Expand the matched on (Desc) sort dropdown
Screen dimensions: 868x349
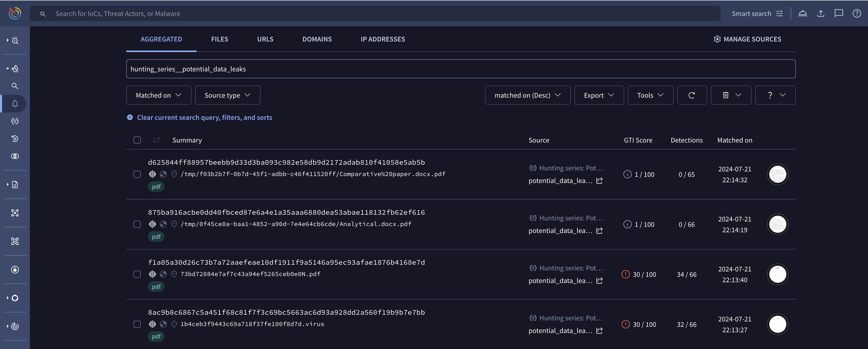[527, 95]
